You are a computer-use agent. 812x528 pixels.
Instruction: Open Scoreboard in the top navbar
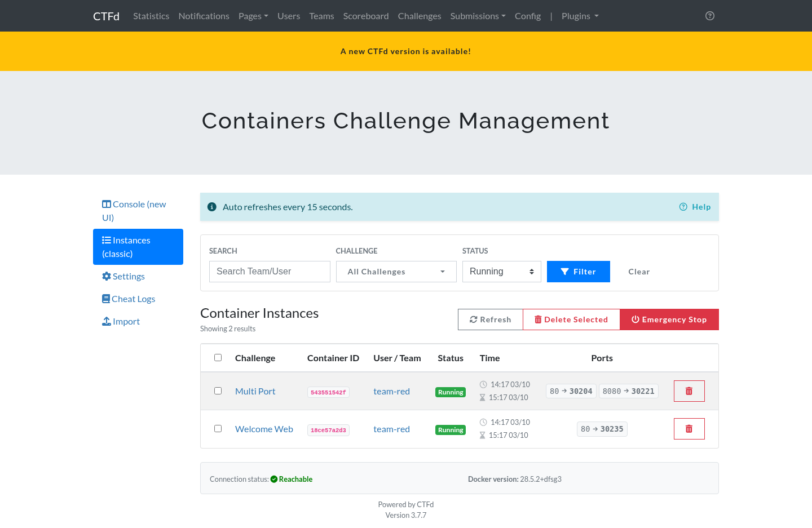click(x=366, y=16)
